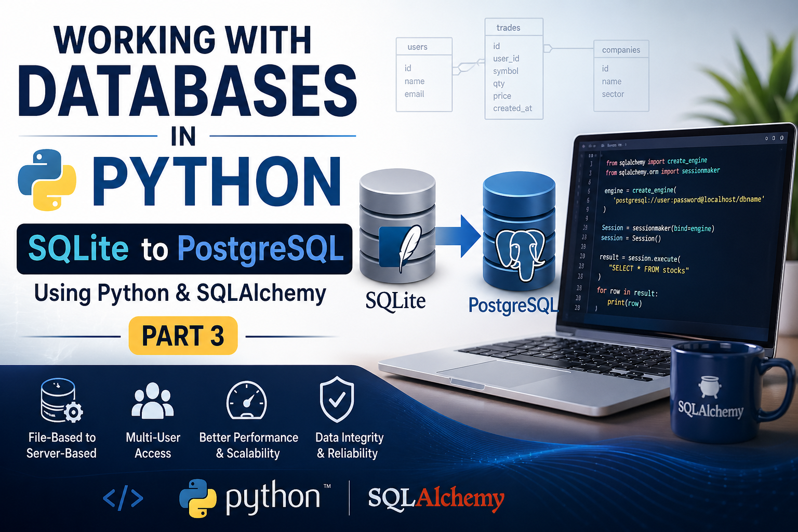Select the sector field in companies table

[613, 94]
